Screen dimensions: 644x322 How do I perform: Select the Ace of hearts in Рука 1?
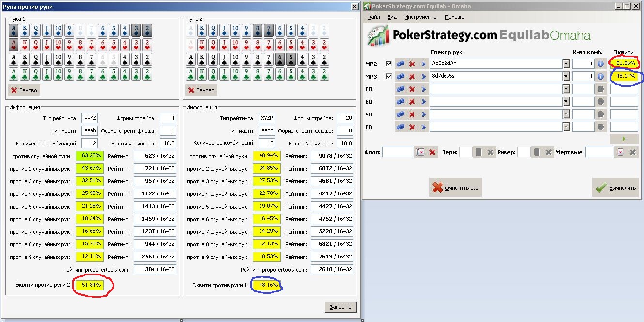14,45
